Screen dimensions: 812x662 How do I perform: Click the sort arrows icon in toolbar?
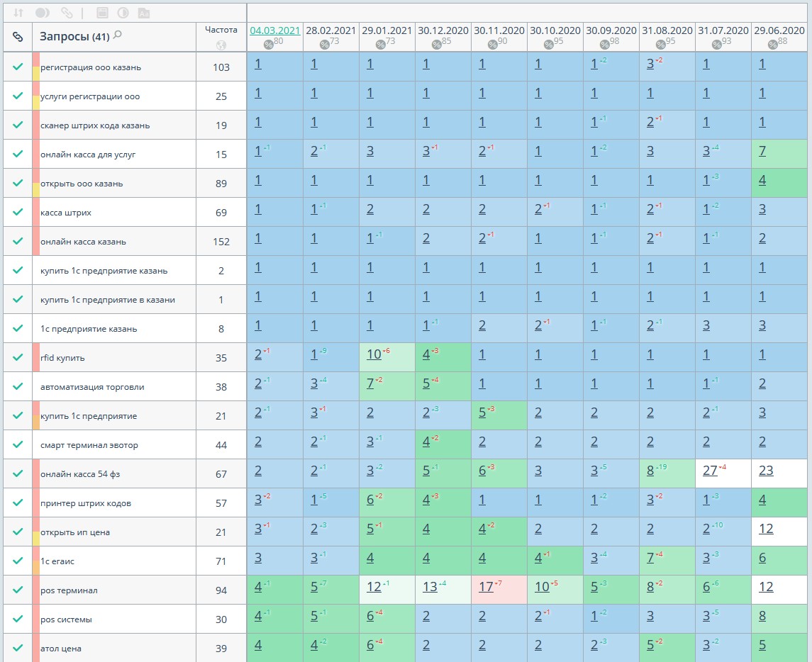18,13
